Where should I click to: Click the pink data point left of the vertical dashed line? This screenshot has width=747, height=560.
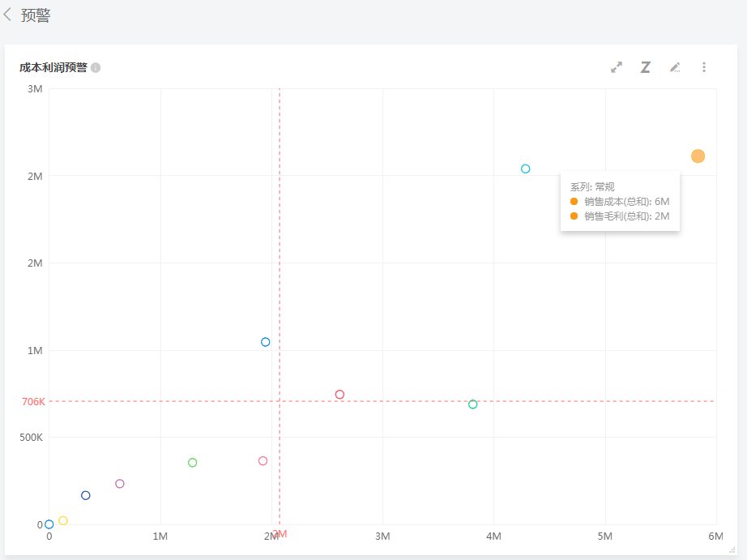[263, 461]
